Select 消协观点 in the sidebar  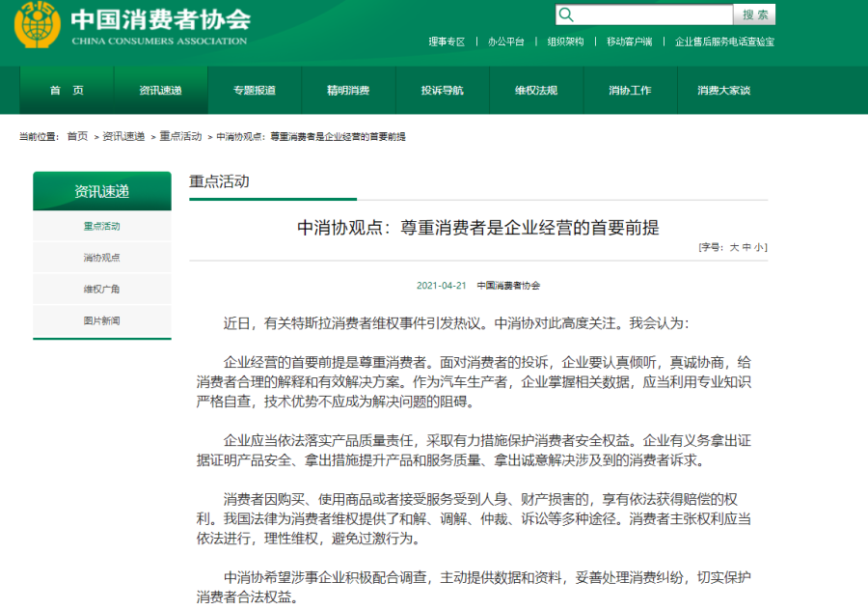(101, 258)
